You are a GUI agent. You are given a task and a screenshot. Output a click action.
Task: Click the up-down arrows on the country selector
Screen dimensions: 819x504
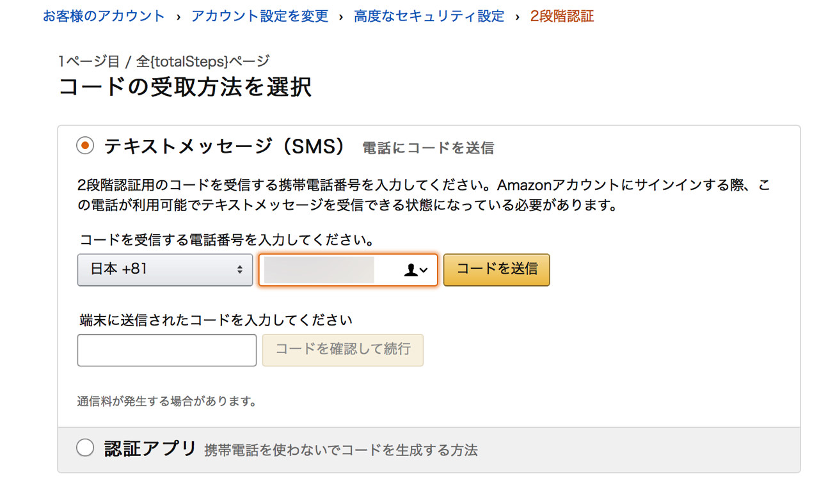point(240,270)
